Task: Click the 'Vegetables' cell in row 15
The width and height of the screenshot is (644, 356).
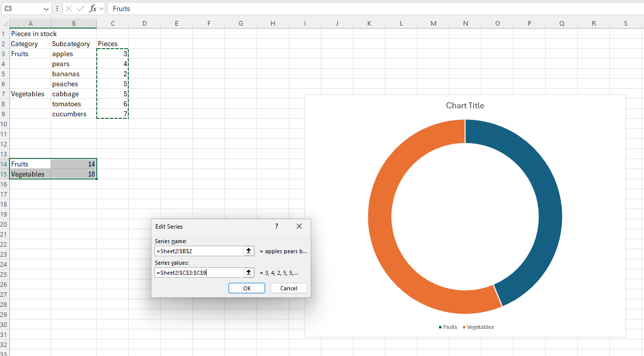Action: click(x=30, y=174)
